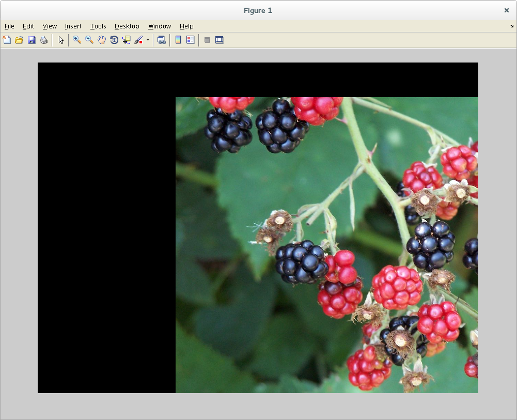Expand the toolbar dock arrow at top right
Image resolution: width=517 pixels, height=420 pixels.
point(511,26)
